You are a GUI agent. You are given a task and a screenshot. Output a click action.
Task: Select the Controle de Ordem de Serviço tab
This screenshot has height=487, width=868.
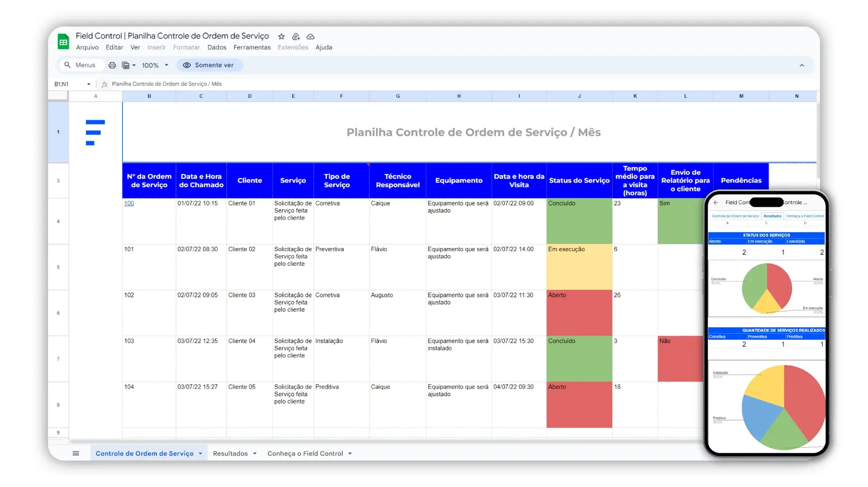pos(144,454)
